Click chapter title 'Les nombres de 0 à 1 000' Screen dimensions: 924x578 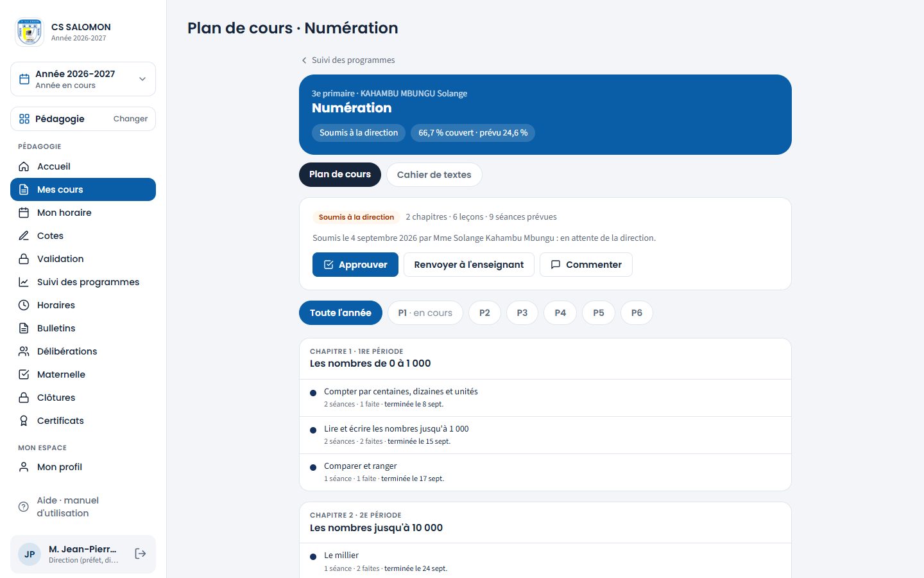370,363
